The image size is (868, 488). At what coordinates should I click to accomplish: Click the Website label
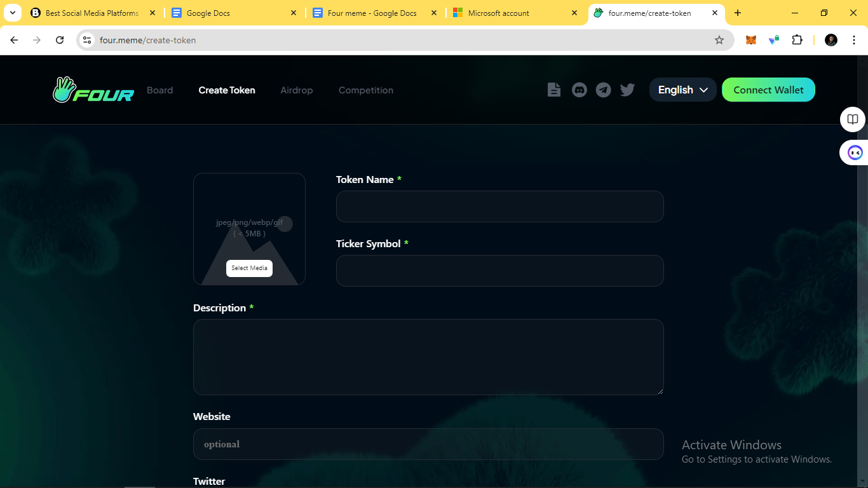[212, 417]
